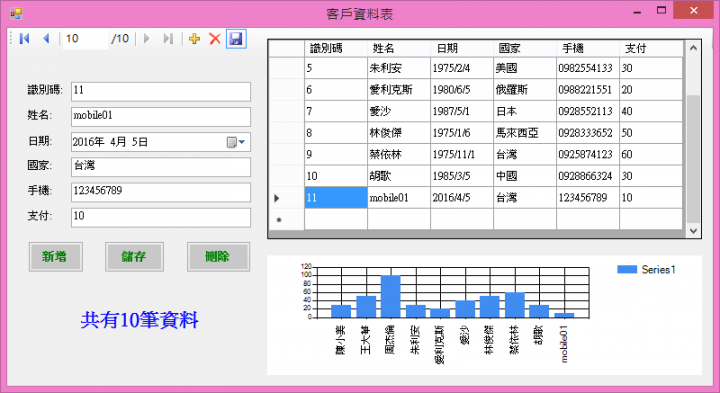Sort by 日期 column header

click(x=461, y=48)
